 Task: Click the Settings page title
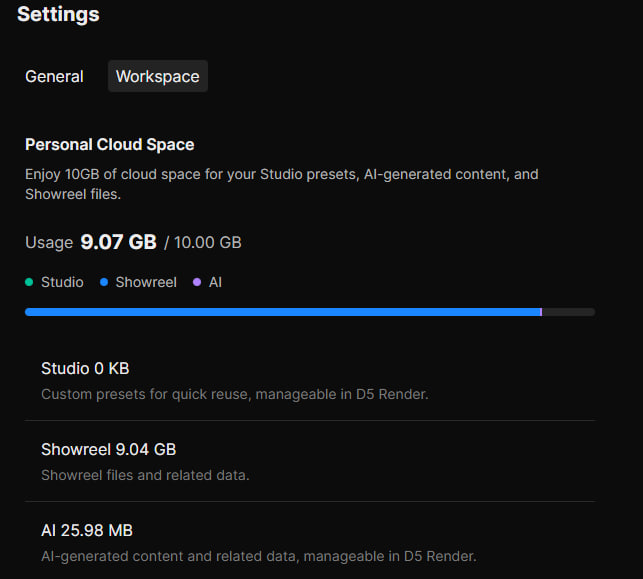point(58,14)
